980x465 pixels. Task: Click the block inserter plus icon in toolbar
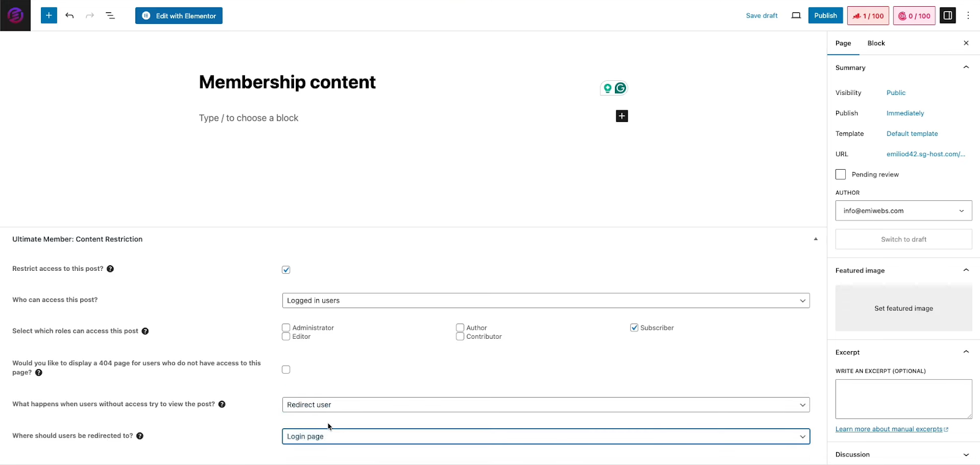coord(49,15)
